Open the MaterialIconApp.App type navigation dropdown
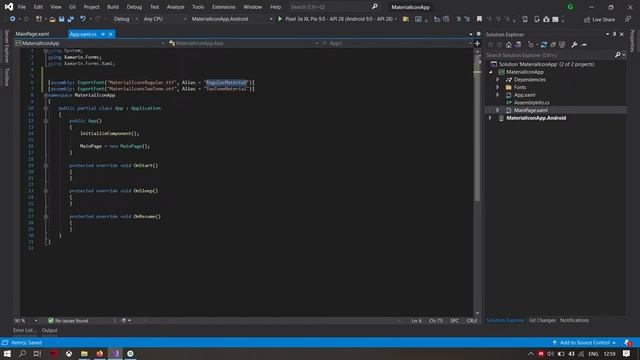The height and width of the screenshot is (360, 640). coord(244,43)
